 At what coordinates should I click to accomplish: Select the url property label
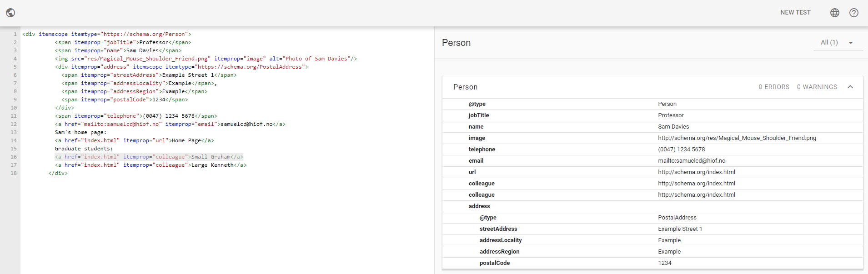pos(472,172)
